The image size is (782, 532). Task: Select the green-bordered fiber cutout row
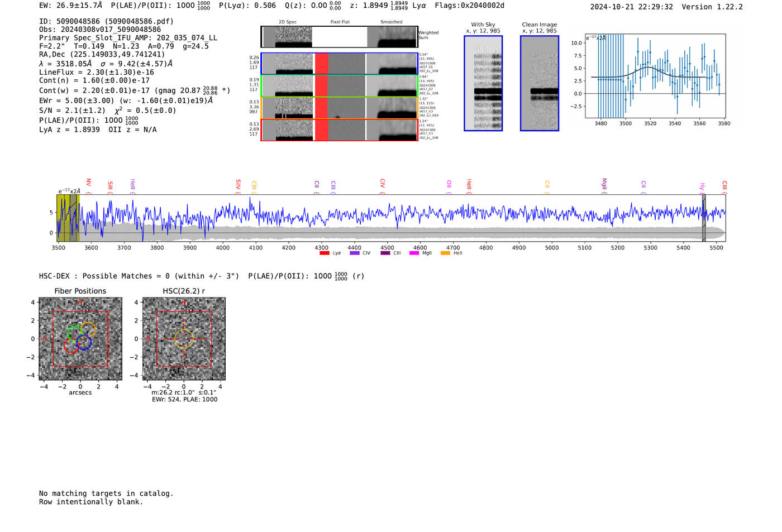coord(339,86)
